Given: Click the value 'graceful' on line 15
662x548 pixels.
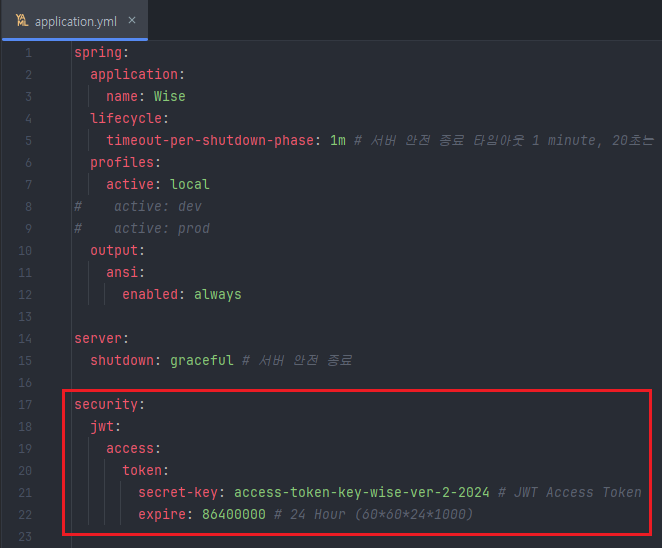Looking at the screenshot, I should [x=201, y=360].
